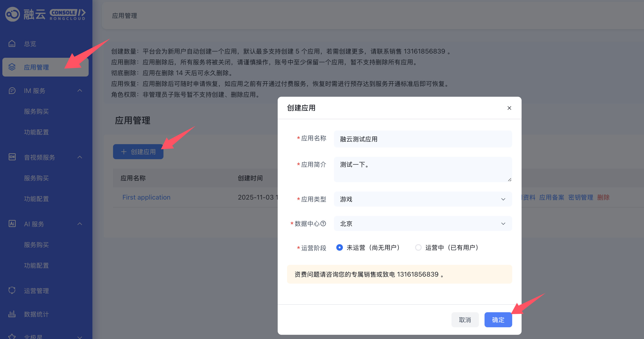This screenshot has width=644, height=339.
Task: Close the 创建应用 dialog
Action: pos(509,108)
